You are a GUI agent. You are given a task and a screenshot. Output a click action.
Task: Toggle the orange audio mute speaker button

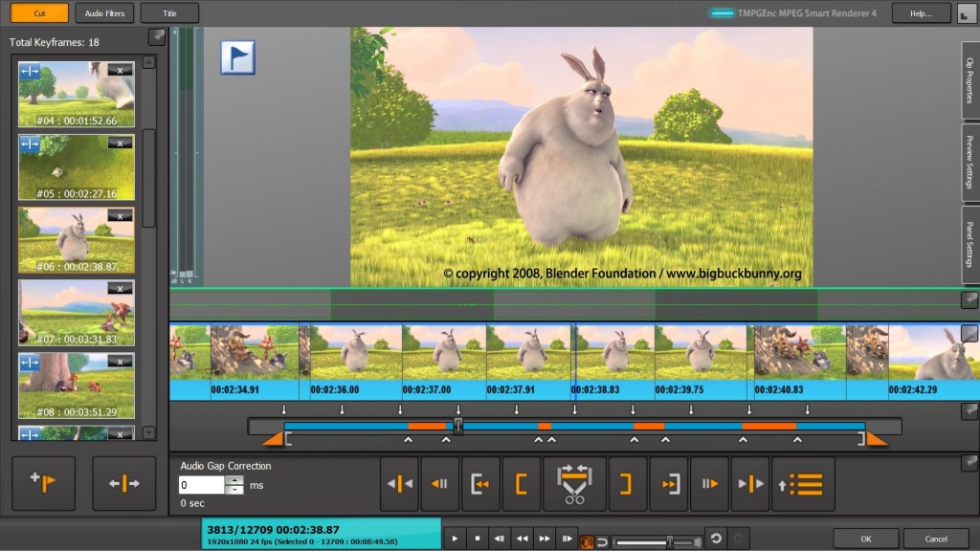point(587,541)
